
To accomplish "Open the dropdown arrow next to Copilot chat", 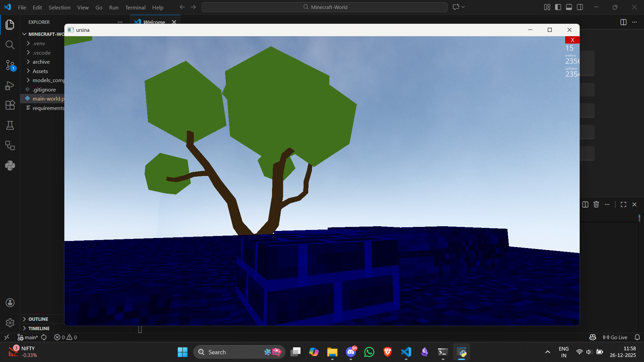I will click(x=463, y=7).
